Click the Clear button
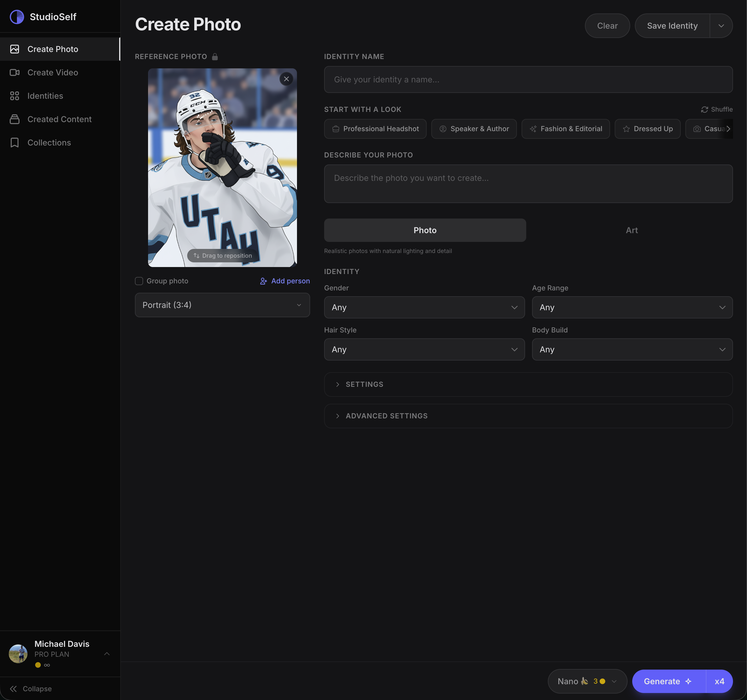Viewport: 747px width, 700px height. [x=607, y=26]
